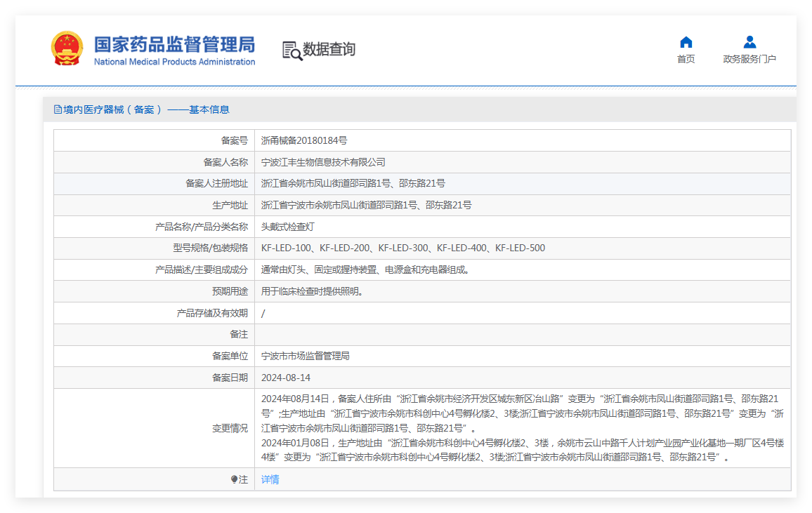The width and height of the screenshot is (812, 513).
Task: Click the company name 宁波江丰生物信息技术有限公司
Action: point(323,162)
